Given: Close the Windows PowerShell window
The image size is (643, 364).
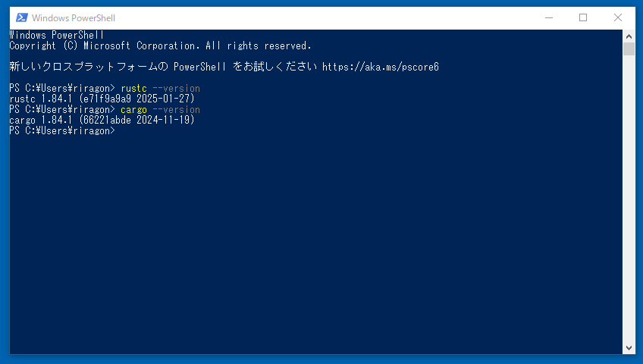Looking at the screenshot, I should pyautogui.click(x=618, y=17).
